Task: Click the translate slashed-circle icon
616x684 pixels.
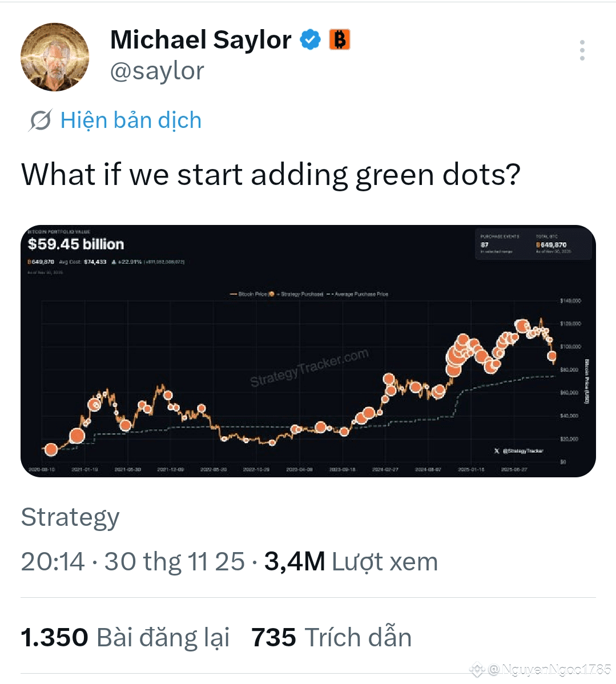Action: 41,120
